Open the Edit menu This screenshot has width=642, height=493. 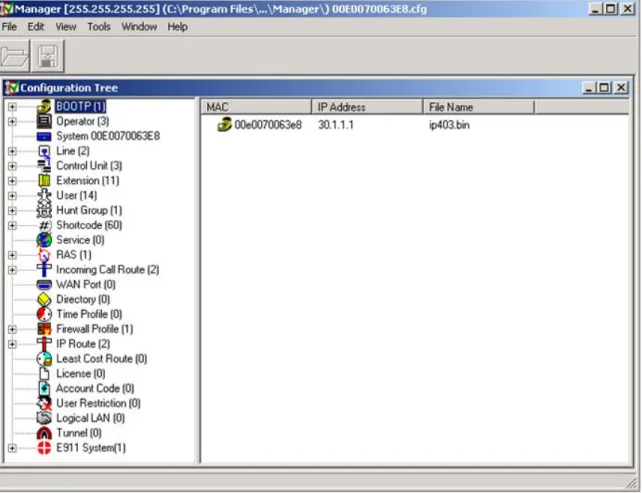pyautogui.click(x=36, y=27)
